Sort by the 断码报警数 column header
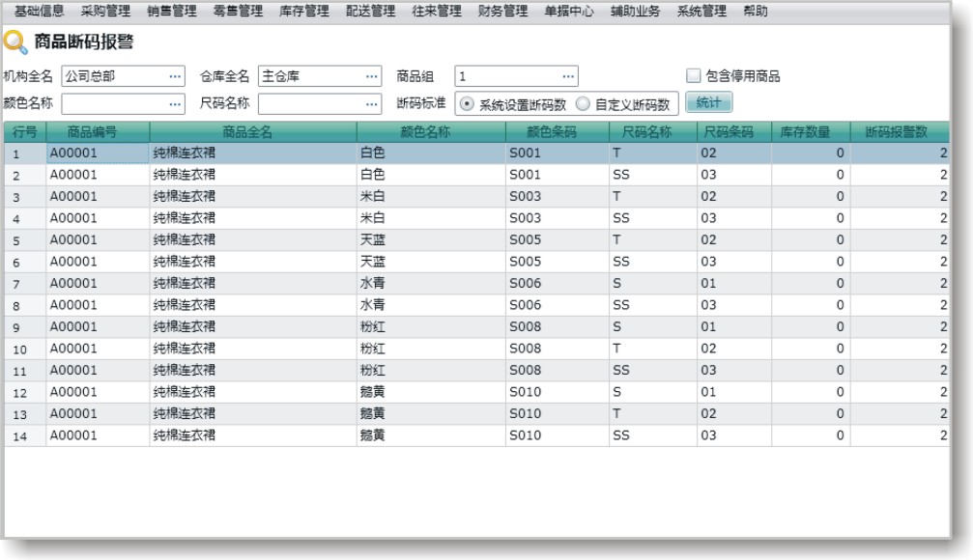The width and height of the screenshot is (973, 560). coord(900,131)
